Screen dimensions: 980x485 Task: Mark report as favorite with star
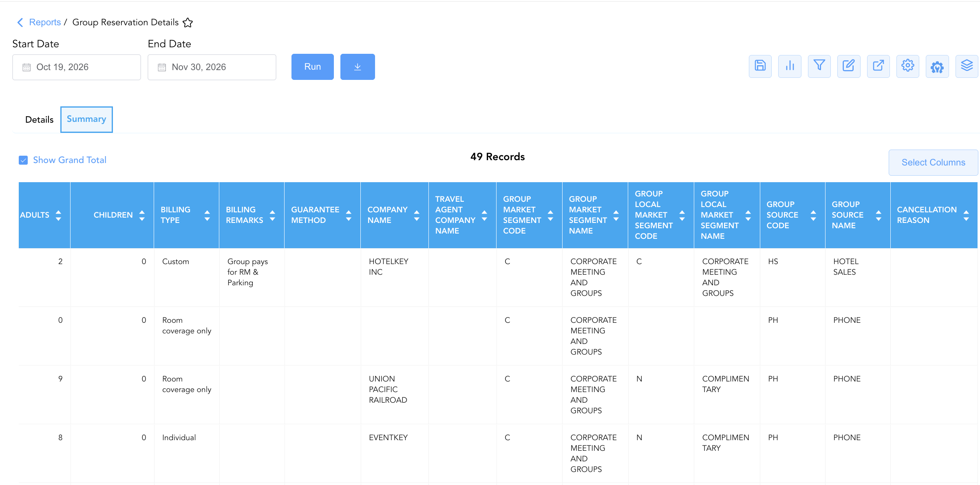[188, 22]
